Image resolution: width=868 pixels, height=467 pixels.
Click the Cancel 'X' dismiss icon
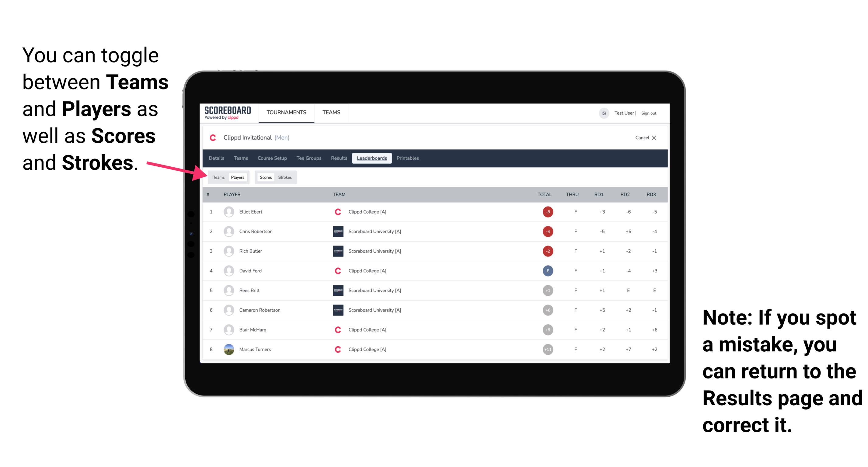click(654, 138)
